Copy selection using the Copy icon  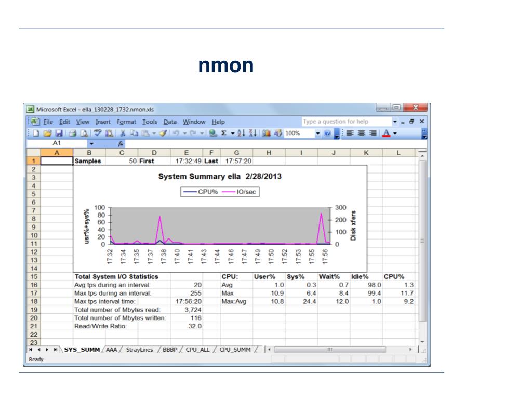click(134, 134)
